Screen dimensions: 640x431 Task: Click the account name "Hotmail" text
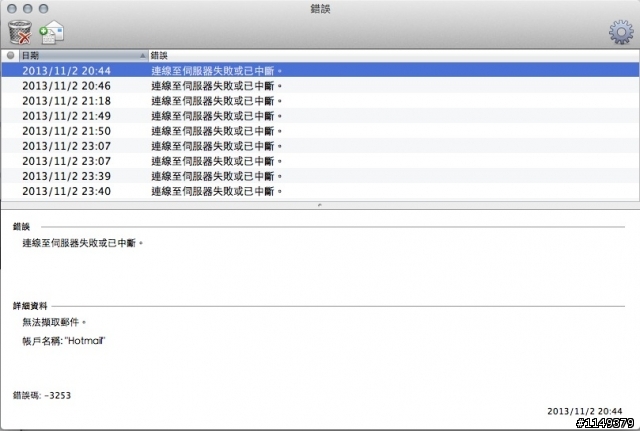tap(64, 341)
